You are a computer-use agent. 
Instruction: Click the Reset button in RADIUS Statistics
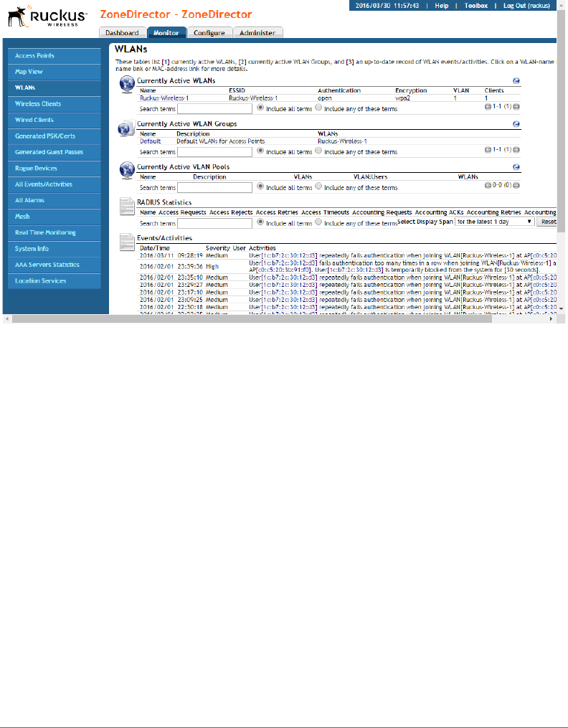point(548,222)
